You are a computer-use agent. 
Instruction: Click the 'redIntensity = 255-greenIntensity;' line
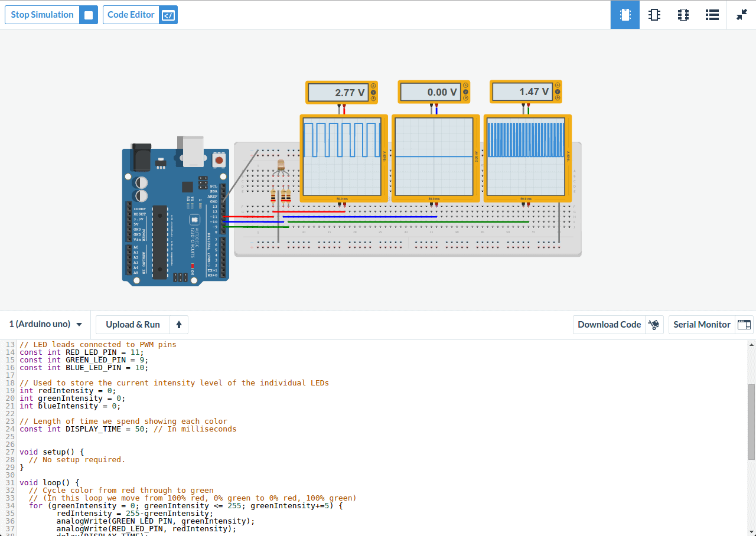tap(135, 513)
